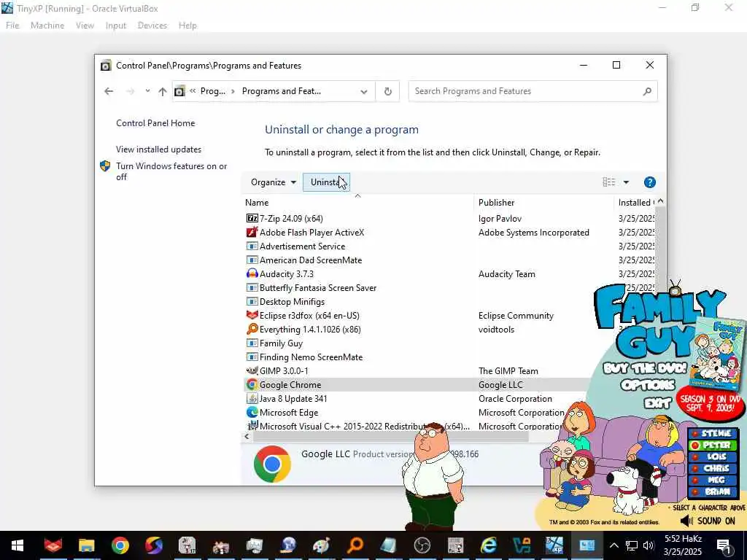This screenshot has height=560, width=747.
Task: Click the volume speaker in the system tray
Action: (648, 545)
